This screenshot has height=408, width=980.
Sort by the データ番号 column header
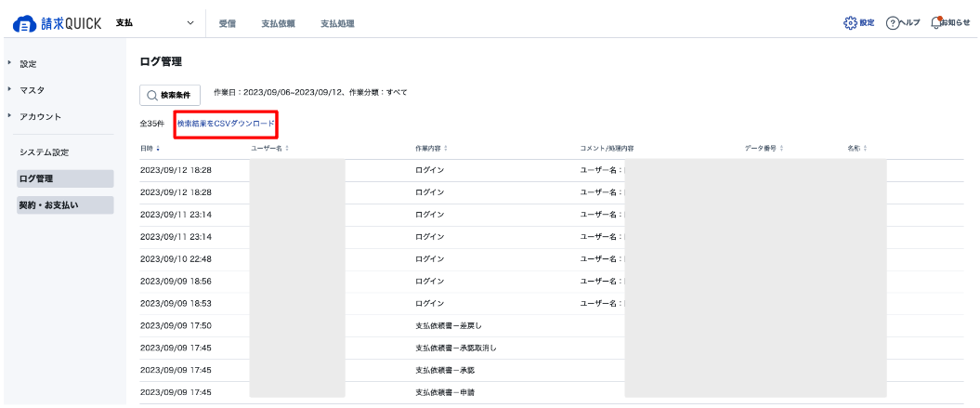(x=764, y=149)
